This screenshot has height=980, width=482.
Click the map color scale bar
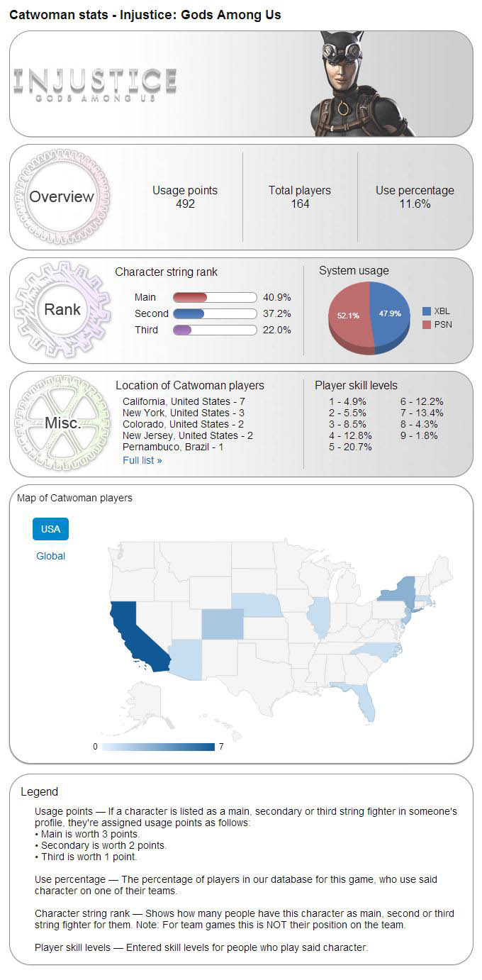coord(157,747)
